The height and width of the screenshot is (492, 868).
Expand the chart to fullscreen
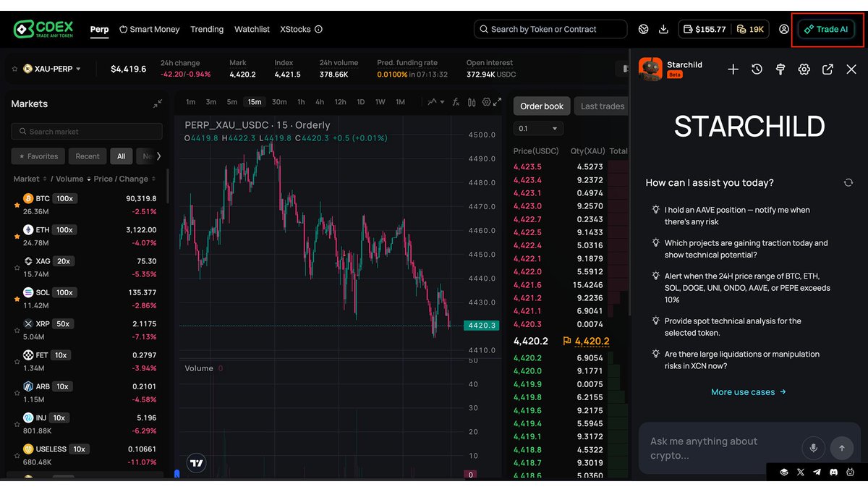tap(498, 102)
